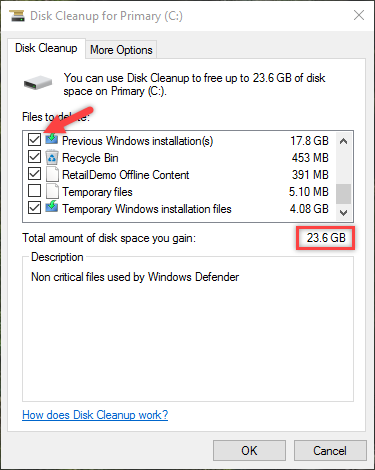
Task: Click the Recycle Bin icon in list
Action: pos(52,157)
